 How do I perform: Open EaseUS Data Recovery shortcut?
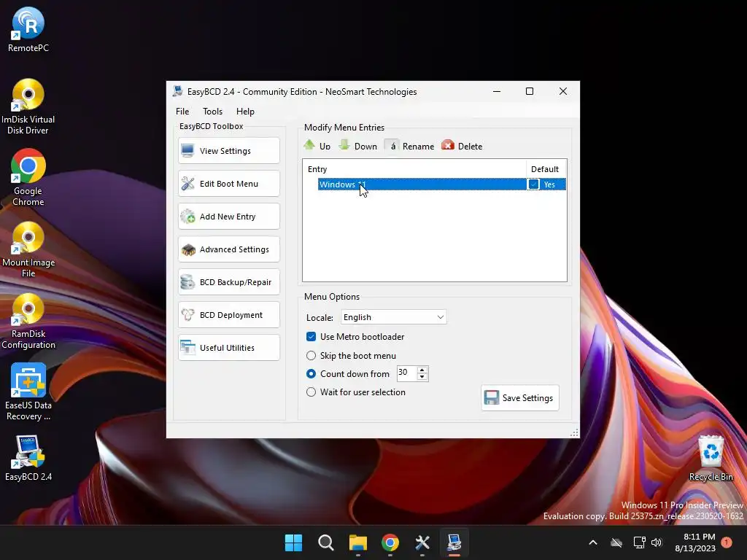pyautogui.click(x=28, y=392)
